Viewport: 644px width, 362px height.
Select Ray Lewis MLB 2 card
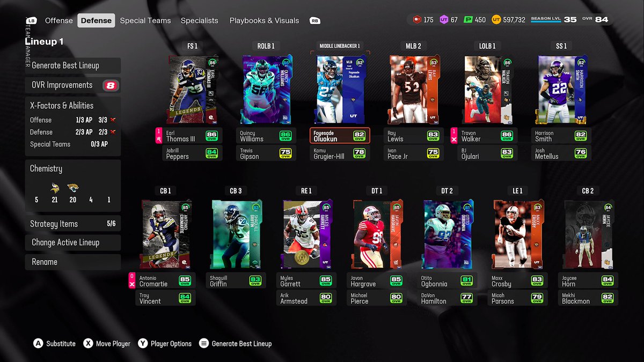click(414, 90)
